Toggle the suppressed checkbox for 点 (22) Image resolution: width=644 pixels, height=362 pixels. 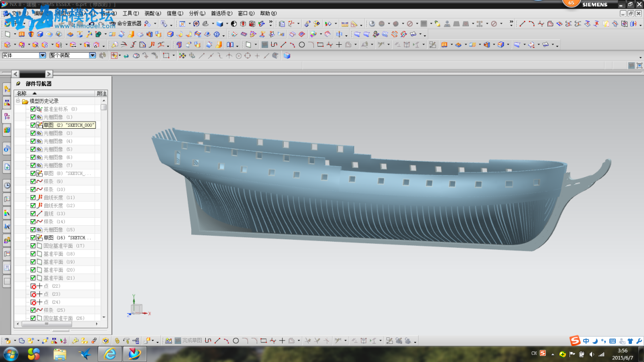(33, 286)
